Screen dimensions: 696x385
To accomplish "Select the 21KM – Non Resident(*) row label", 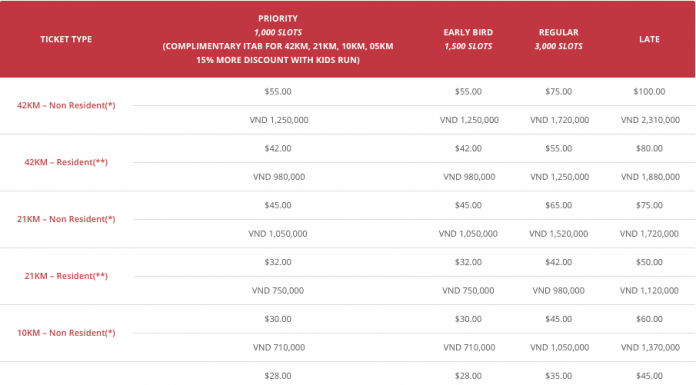I will 66,219.
